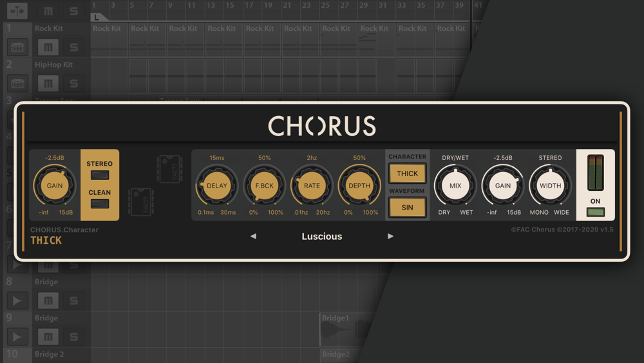The width and height of the screenshot is (644, 363).
Task: Click the dry/wet MIX knob
Action: pyautogui.click(x=455, y=186)
